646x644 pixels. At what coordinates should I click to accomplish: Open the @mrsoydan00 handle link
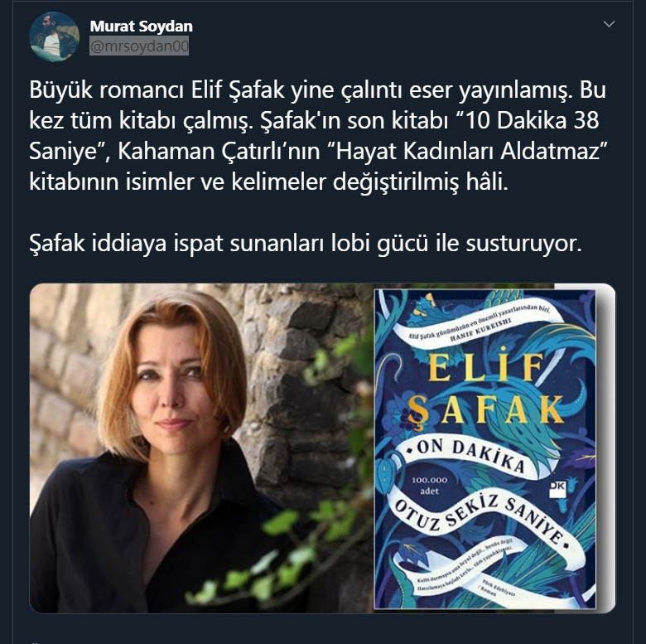pos(139,46)
